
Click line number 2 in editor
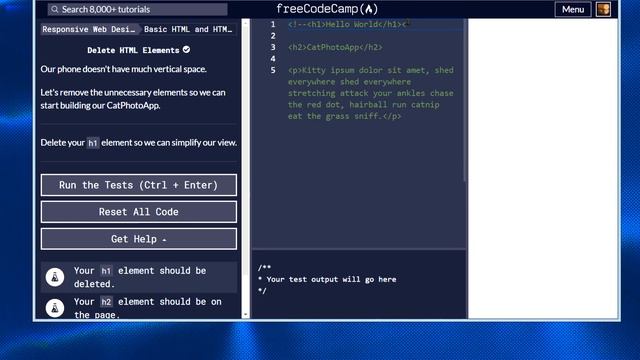[273, 36]
